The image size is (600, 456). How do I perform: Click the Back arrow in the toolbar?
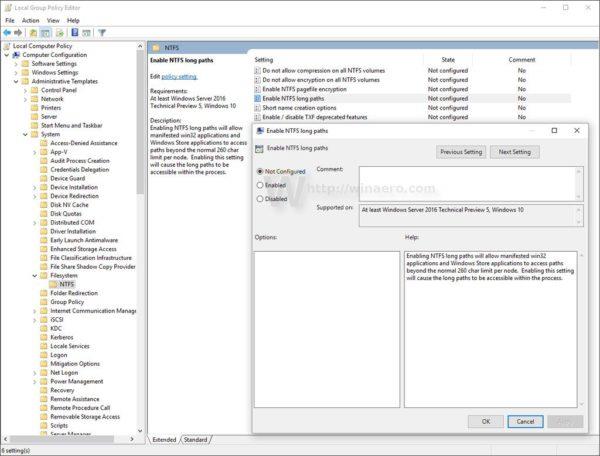click(x=7, y=33)
